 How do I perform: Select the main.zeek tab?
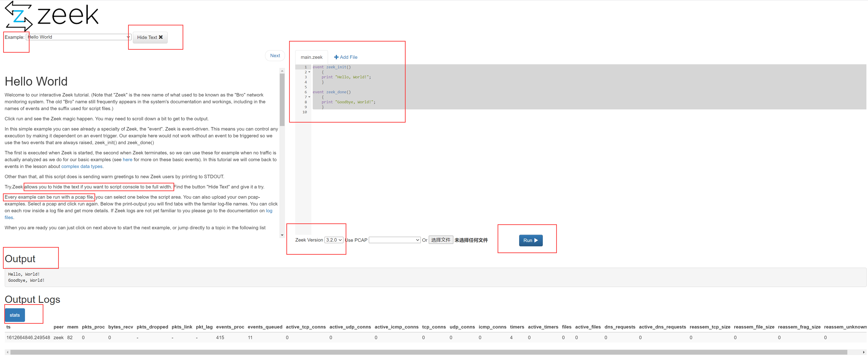tap(311, 57)
